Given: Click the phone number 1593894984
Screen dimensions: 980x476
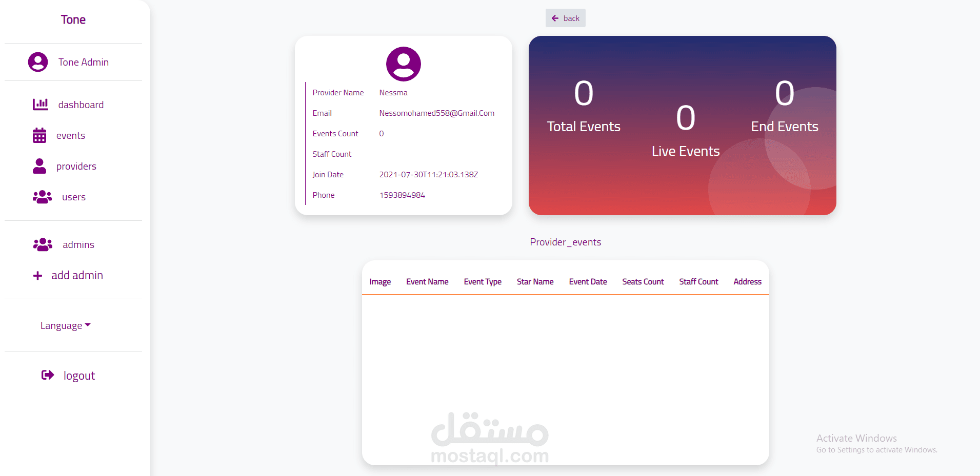Looking at the screenshot, I should (x=402, y=195).
